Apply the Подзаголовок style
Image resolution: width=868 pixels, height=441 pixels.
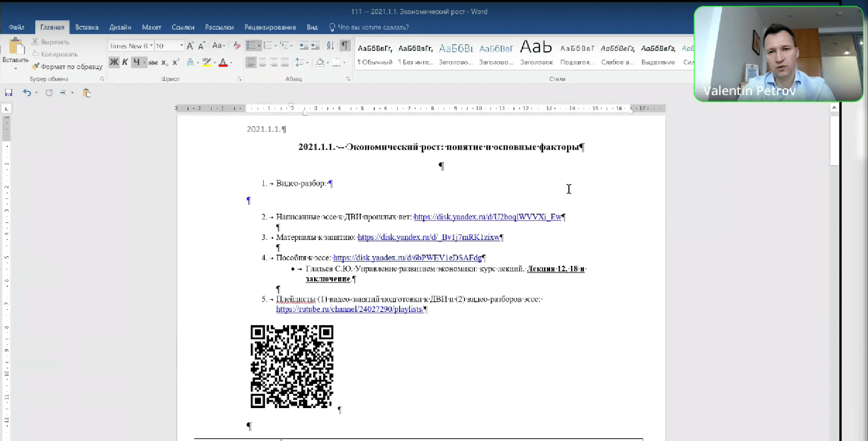pyautogui.click(x=577, y=54)
